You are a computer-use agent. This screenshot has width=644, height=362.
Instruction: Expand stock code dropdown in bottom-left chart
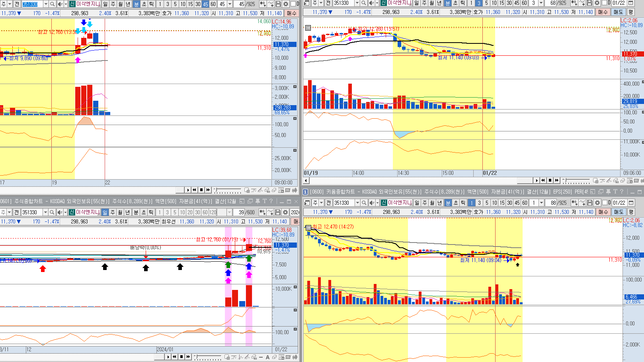click(45, 212)
